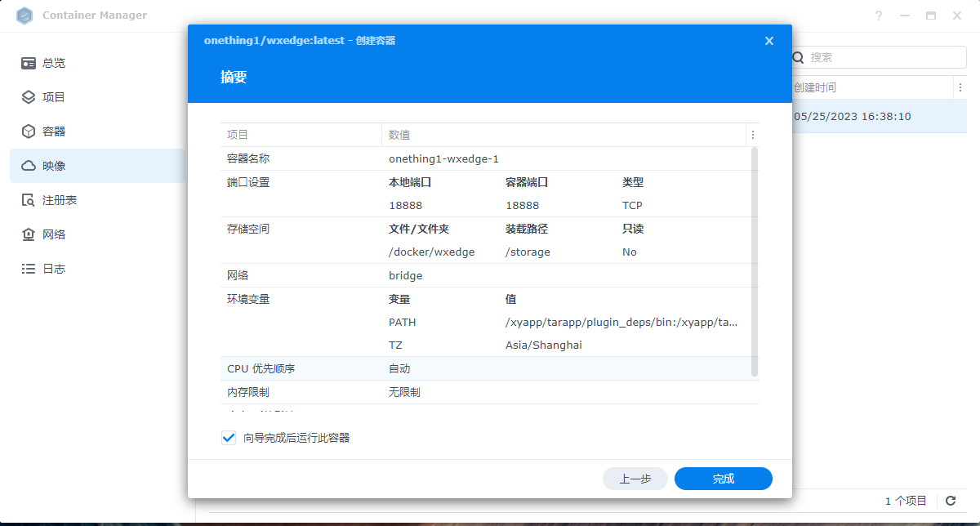The image size is (980, 526).
Task: Click network value bridge
Action: coord(406,276)
